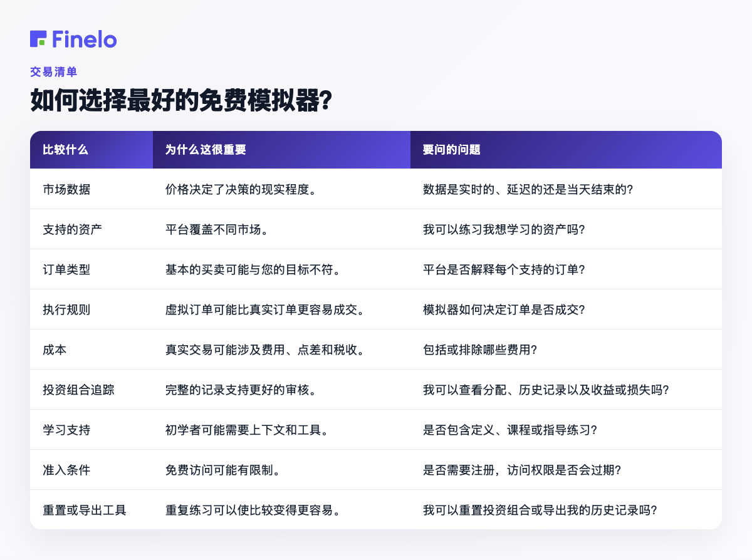Click 免费访问可能有限制。

pyautogui.click(x=222, y=470)
